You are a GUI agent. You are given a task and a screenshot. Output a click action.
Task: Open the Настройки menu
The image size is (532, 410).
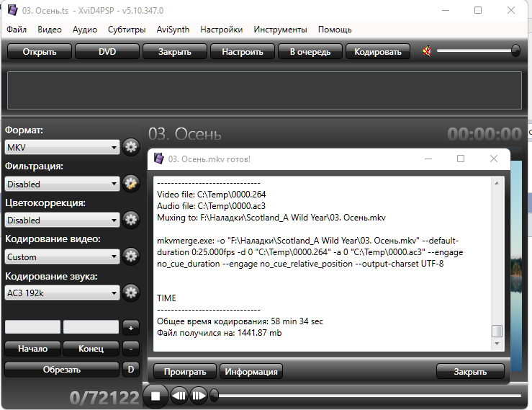(222, 30)
